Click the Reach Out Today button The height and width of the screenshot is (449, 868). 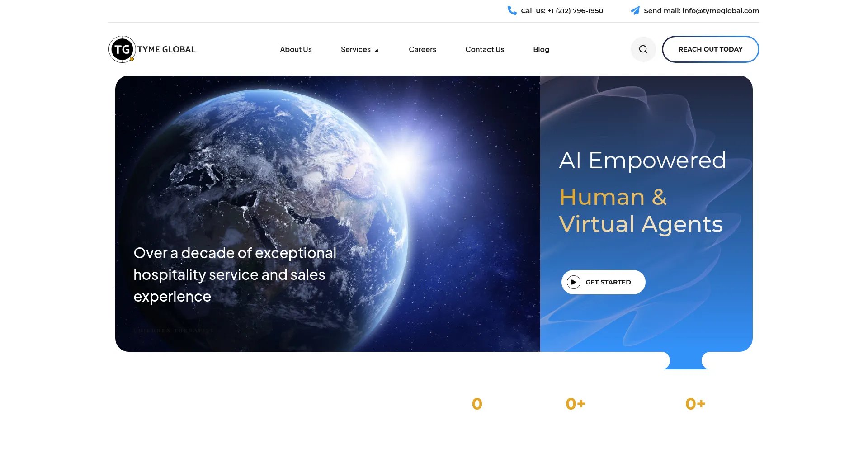(x=710, y=49)
